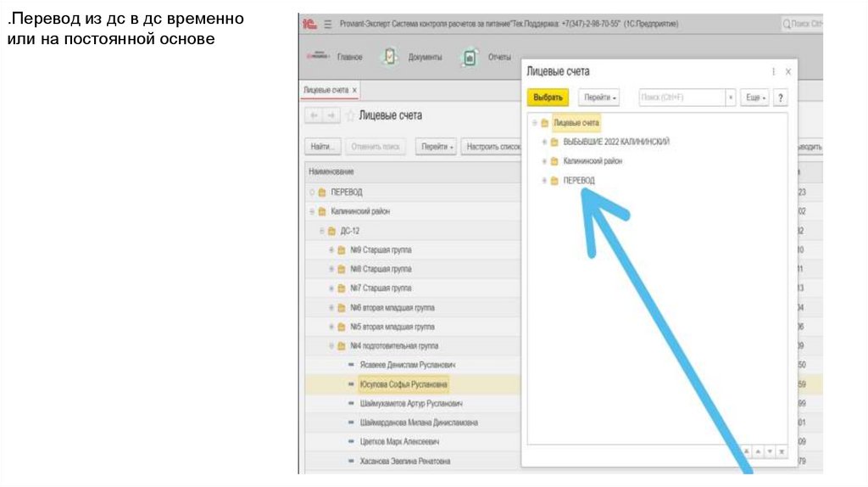Click the item marker of Ясавеев Денислам Русланович
The width and height of the screenshot is (868, 487).
tap(351, 365)
